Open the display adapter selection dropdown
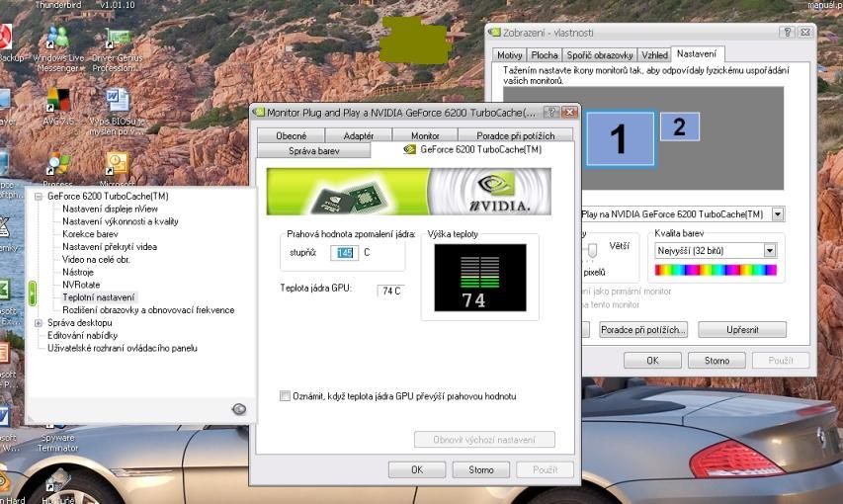 point(778,214)
